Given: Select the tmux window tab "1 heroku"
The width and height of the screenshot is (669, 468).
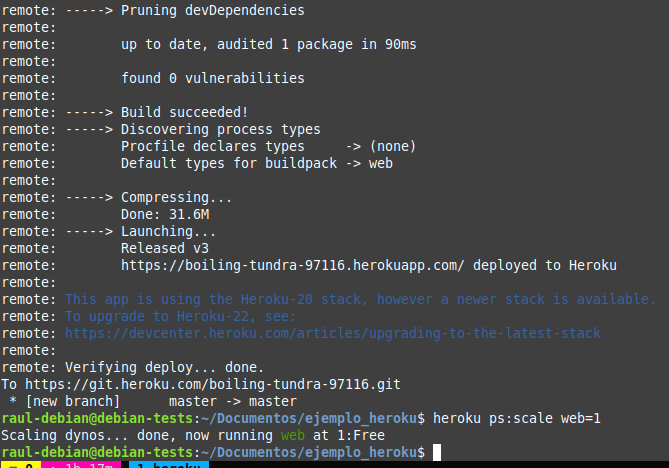Looking at the screenshot, I should click(167, 465).
